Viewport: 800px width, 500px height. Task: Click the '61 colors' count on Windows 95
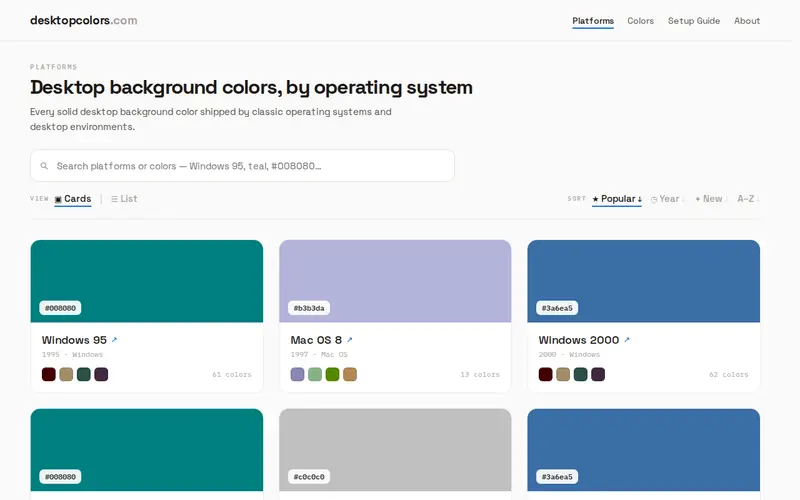[232, 374]
